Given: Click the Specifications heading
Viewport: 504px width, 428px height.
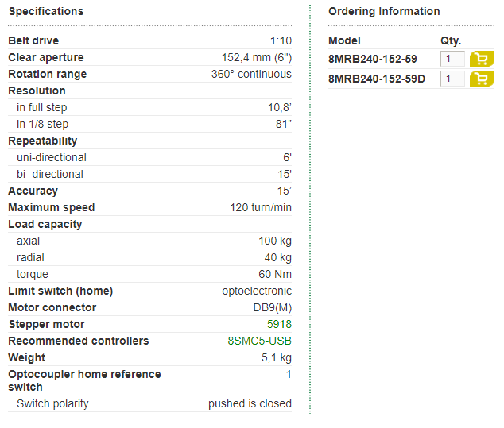Looking at the screenshot, I should point(46,12).
